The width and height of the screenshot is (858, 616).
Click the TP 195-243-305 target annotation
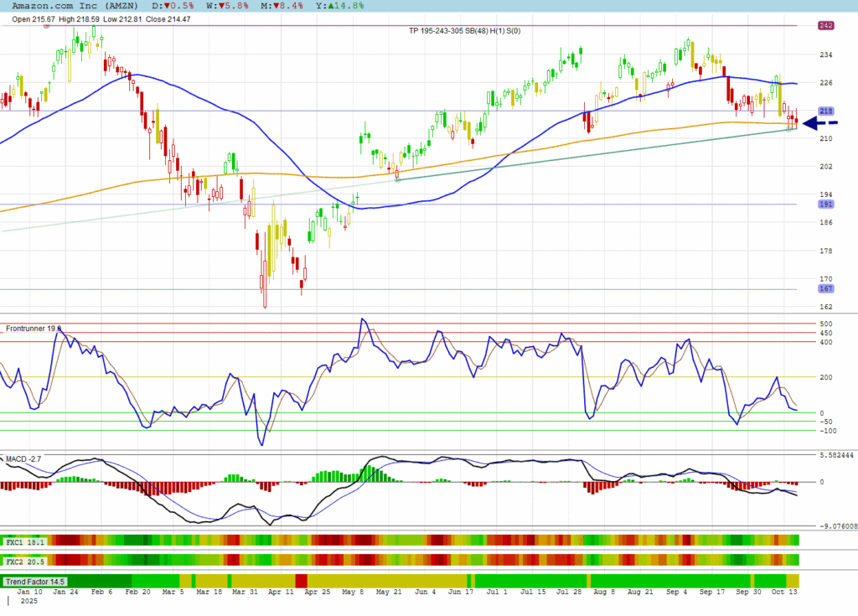coord(464,31)
